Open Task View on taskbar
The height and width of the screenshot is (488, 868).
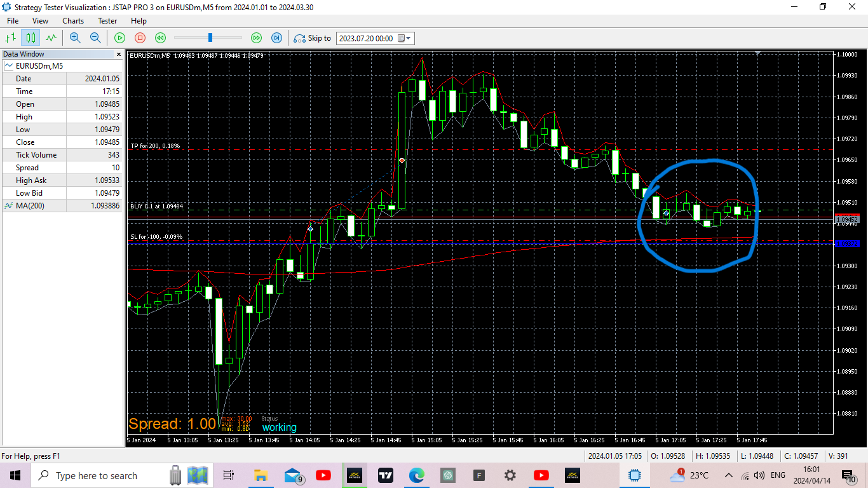[x=229, y=475]
